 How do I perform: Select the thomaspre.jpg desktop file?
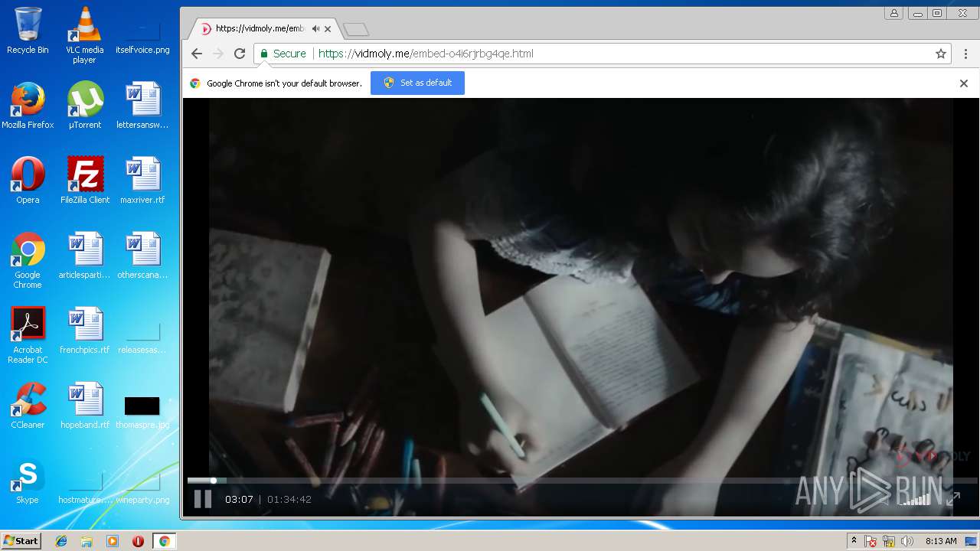(142, 412)
